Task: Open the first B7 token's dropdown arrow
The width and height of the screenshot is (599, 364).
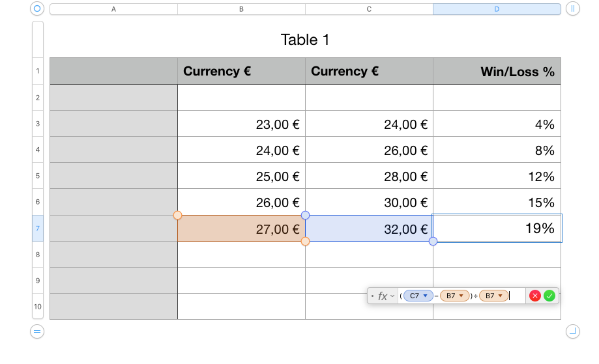Action: pyautogui.click(x=462, y=296)
